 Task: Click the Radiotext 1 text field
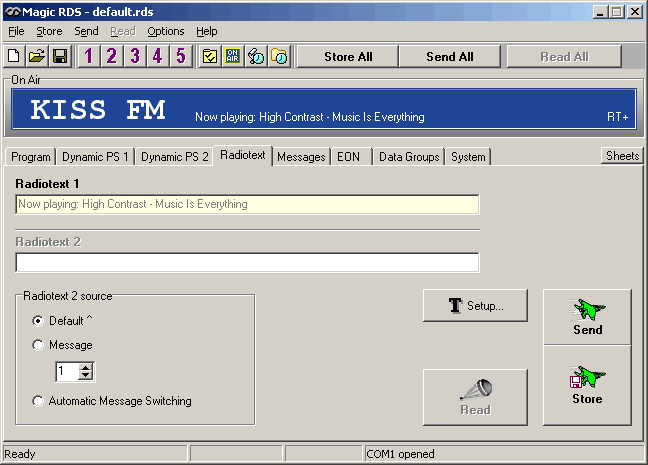pyautogui.click(x=247, y=204)
